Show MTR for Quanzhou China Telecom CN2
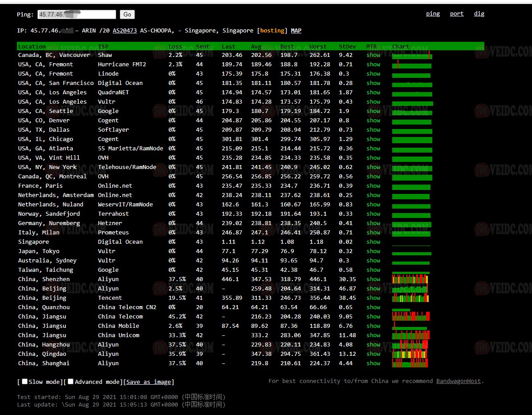Image resolution: width=532 pixels, height=415 pixels. (x=373, y=307)
